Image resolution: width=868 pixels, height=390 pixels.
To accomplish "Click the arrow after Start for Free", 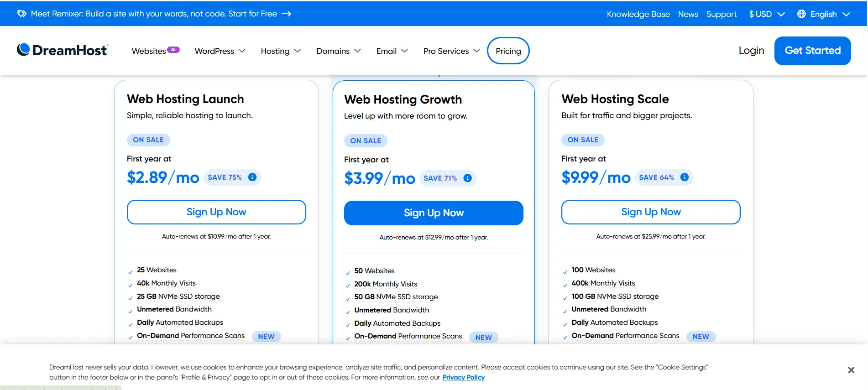I will pos(286,14).
